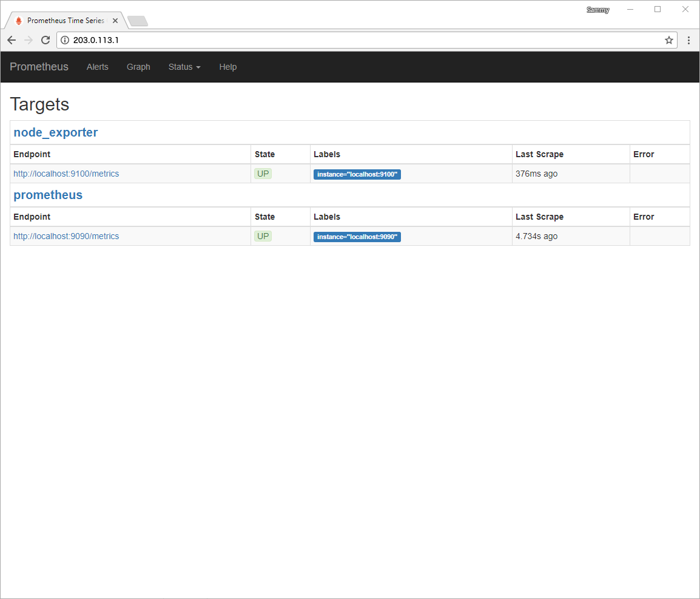
Task: Open the Chrome three-dot menu
Action: coord(688,40)
